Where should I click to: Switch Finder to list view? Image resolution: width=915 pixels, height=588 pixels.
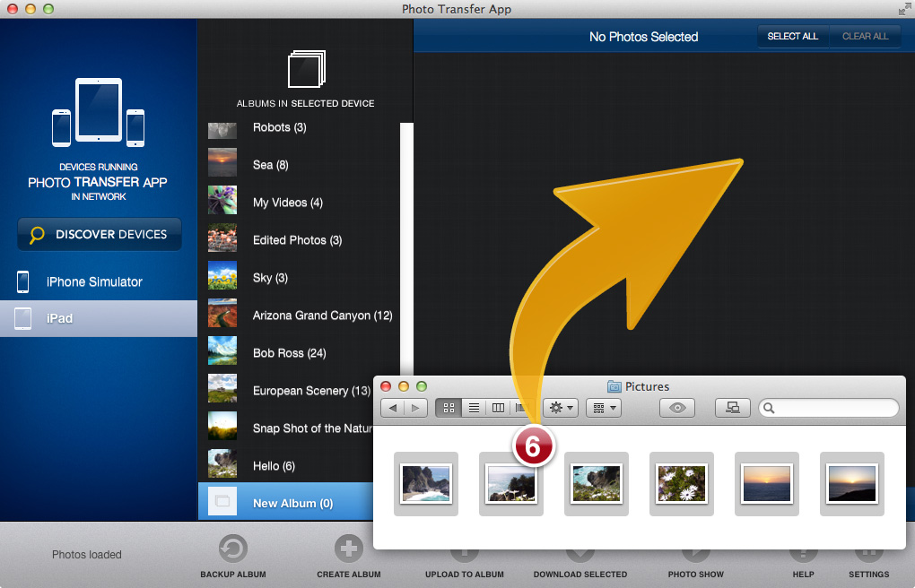tap(474, 408)
